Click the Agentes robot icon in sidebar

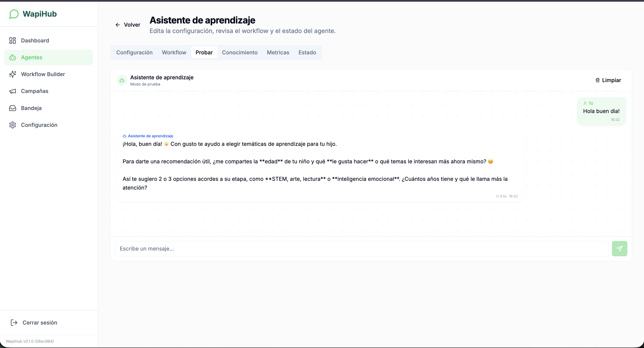tap(13, 58)
